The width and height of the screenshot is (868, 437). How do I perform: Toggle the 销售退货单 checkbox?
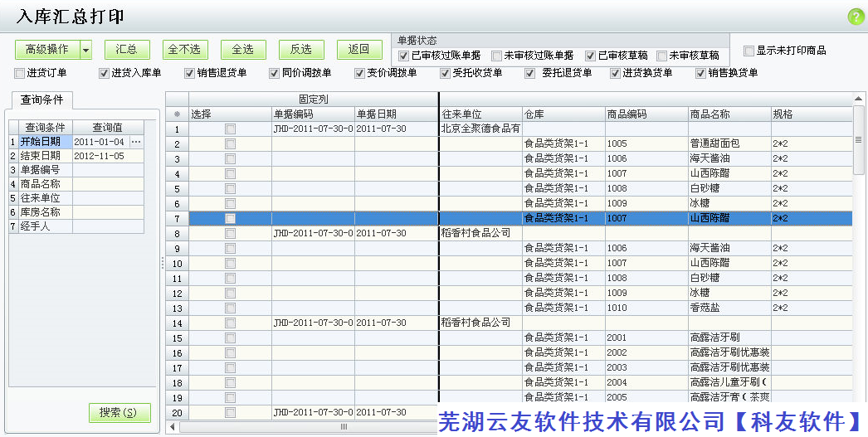[189, 73]
